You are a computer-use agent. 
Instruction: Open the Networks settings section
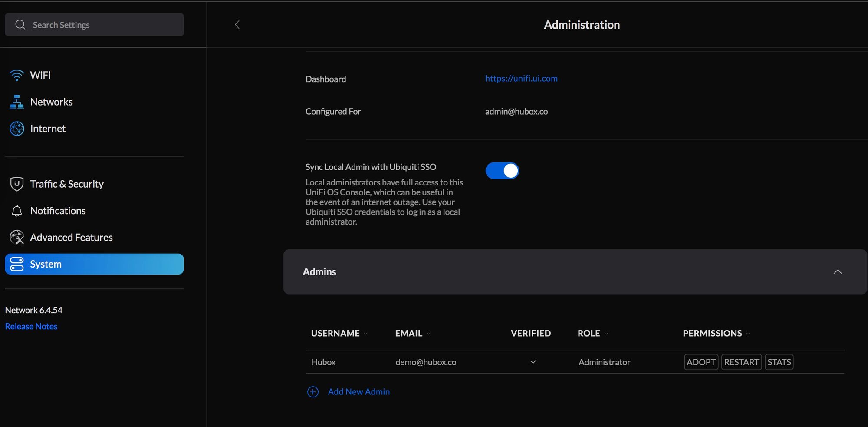[x=51, y=102]
